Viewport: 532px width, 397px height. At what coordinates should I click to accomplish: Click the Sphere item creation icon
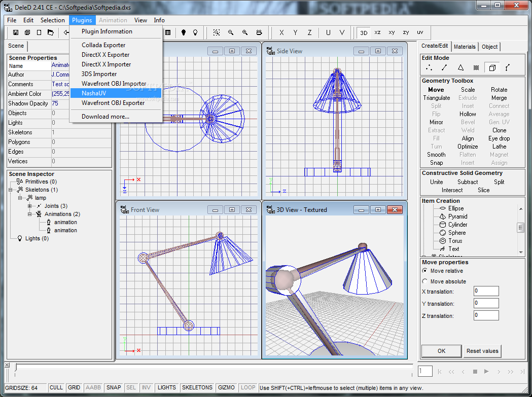(x=442, y=233)
